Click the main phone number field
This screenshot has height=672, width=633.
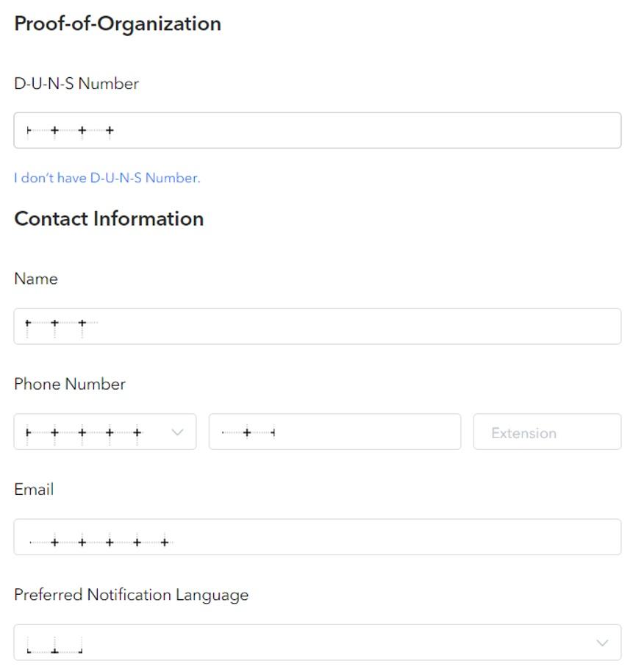335,432
